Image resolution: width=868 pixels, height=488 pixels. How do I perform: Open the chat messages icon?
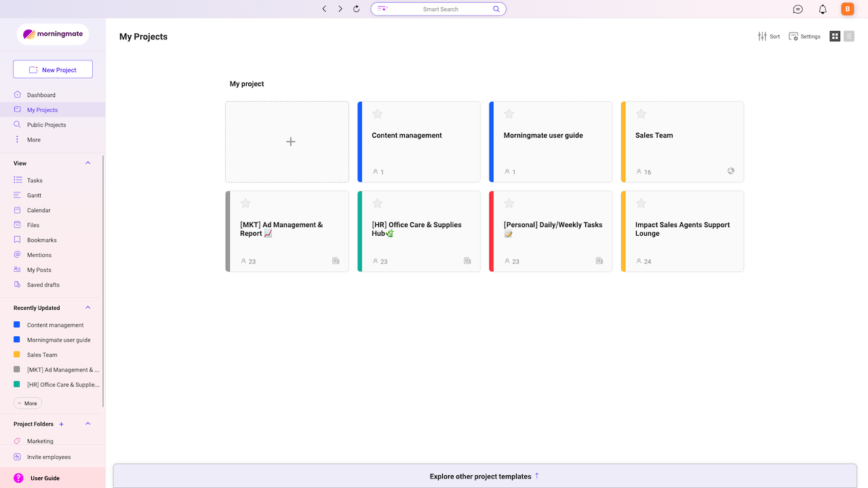pos(798,9)
